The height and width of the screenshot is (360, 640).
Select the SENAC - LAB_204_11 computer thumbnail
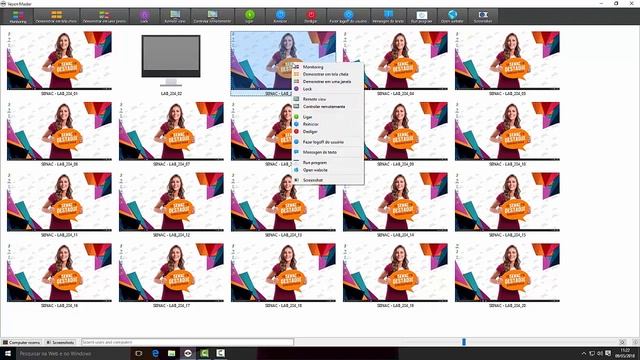59,202
